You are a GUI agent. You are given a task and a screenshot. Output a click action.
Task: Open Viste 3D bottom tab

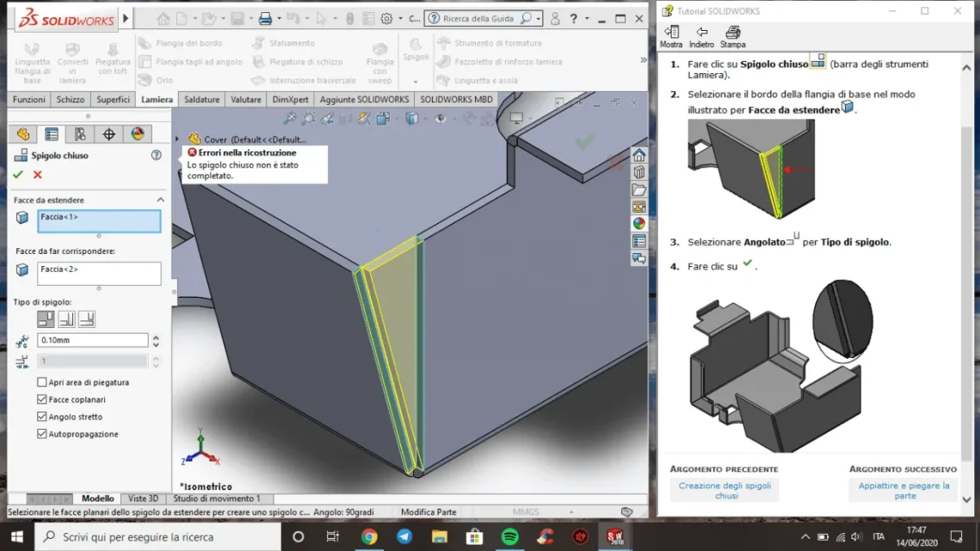[143, 498]
